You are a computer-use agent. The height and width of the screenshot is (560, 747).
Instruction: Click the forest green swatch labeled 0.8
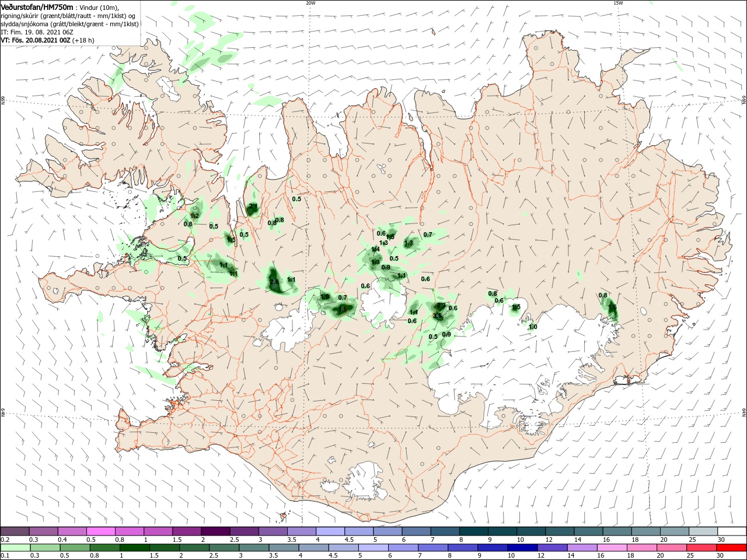[x=104, y=548]
